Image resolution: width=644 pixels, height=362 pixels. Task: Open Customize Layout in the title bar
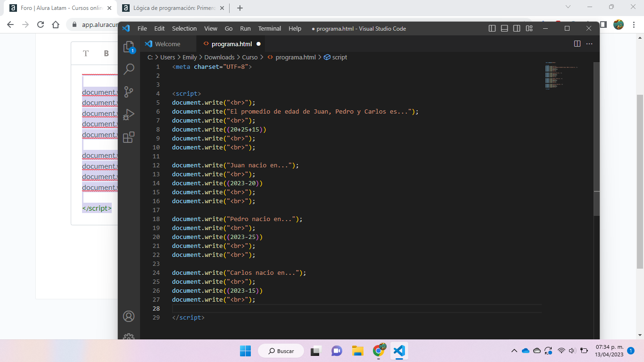click(x=529, y=28)
